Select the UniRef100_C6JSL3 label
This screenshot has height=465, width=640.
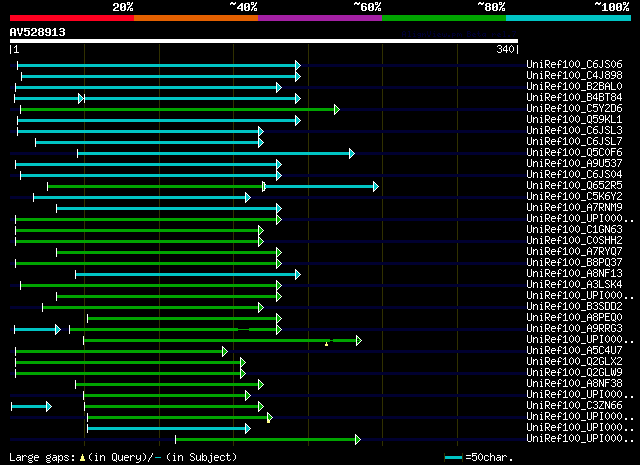pyautogui.click(x=574, y=131)
